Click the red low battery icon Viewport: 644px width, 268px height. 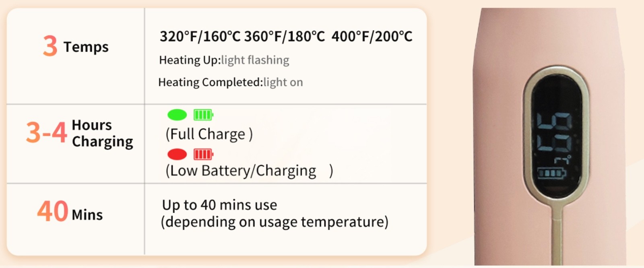tap(203, 155)
